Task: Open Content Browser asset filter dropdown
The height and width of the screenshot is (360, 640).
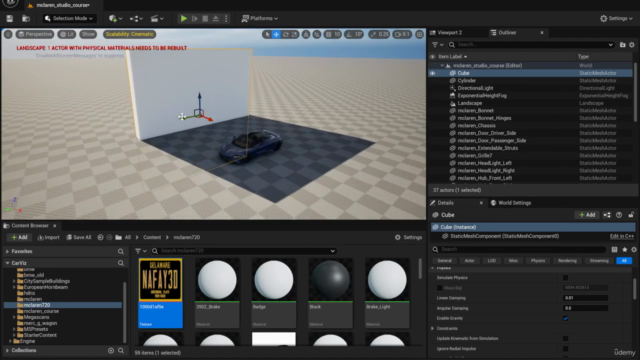Action: [x=141, y=251]
